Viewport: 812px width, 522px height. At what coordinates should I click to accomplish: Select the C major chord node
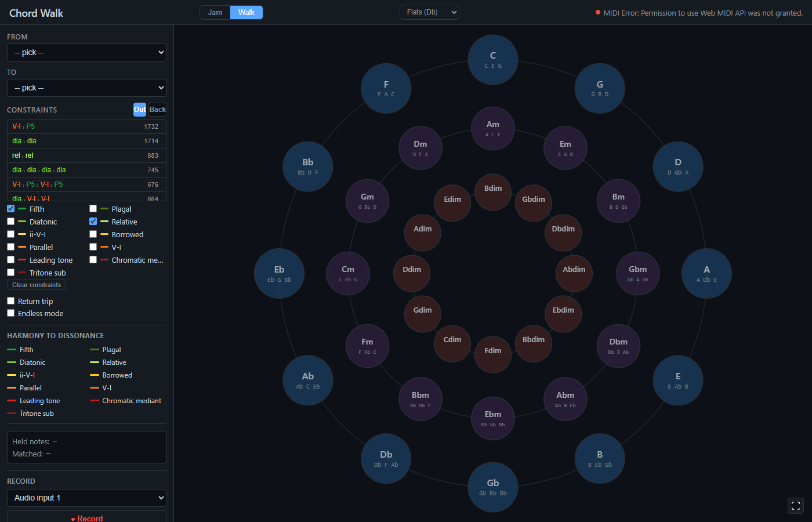click(493, 60)
